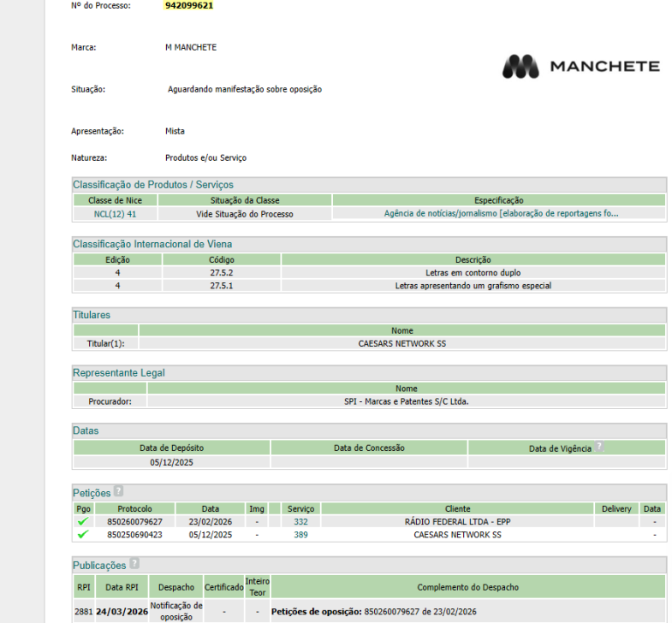Click the help icon beside Publicações
The image size is (672, 623).
[x=134, y=563]
